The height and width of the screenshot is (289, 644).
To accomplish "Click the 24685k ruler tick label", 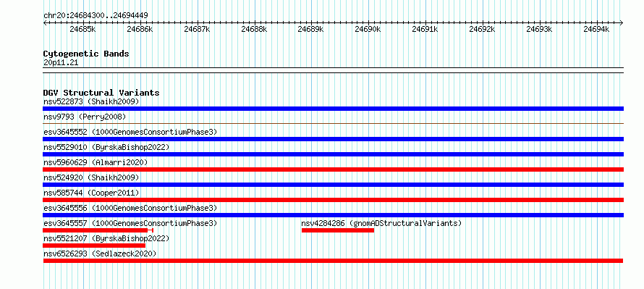I will point(82,29).
